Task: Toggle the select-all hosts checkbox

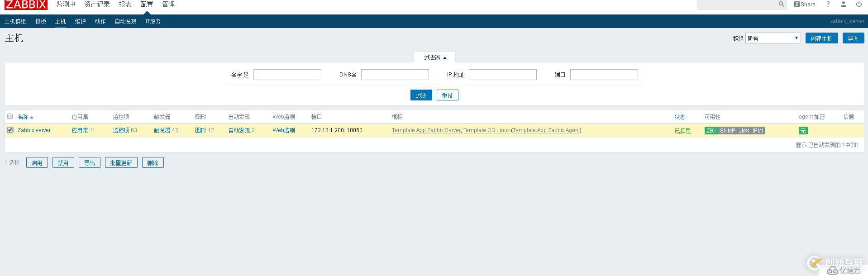Action: coord(10,117)
